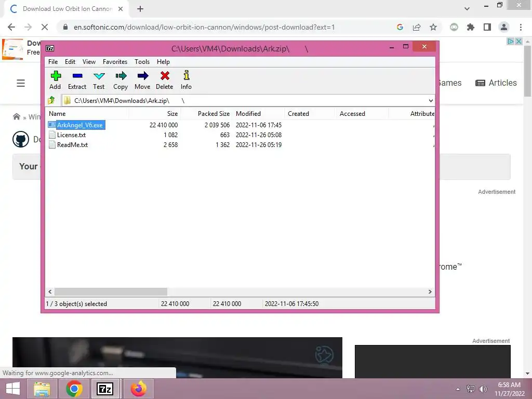Click the left arrow of horizontal scrollbar
The image size is (532, 399).
pos(50,292)
